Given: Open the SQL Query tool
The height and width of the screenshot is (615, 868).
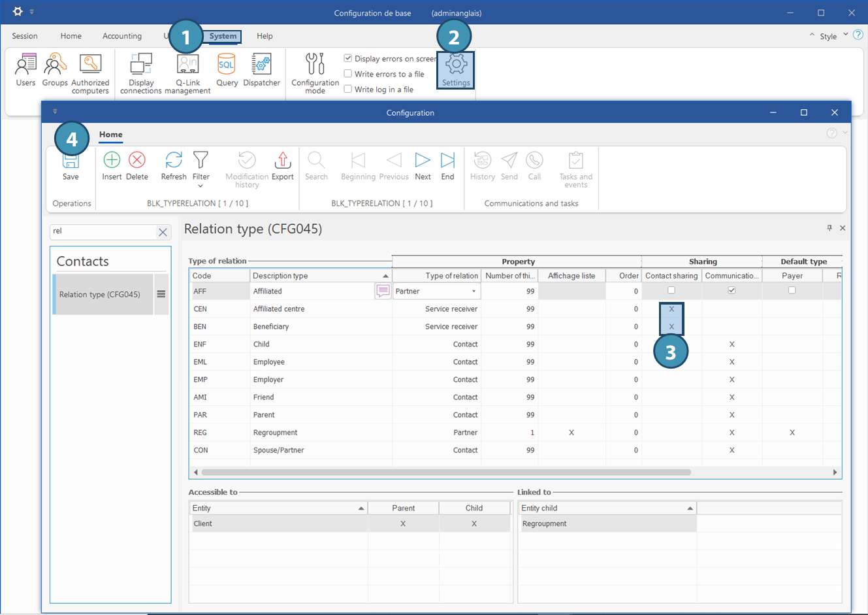Looking at the screenshot, I should point(227,65).
